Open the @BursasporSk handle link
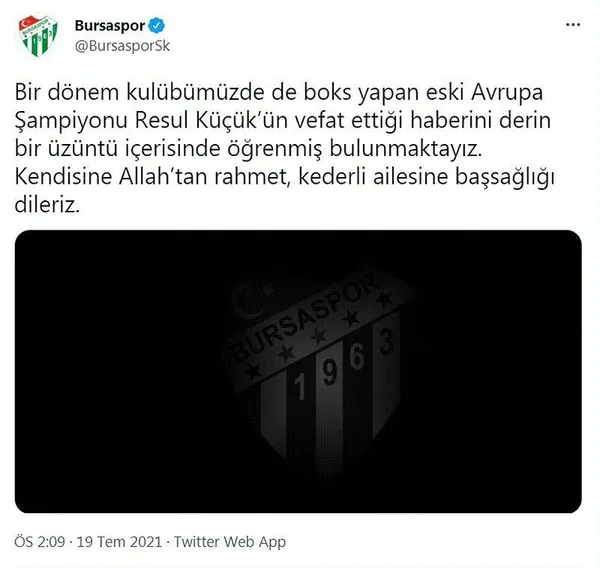Image resolution: width=600 pixels, height=568 pixels. 122,46
